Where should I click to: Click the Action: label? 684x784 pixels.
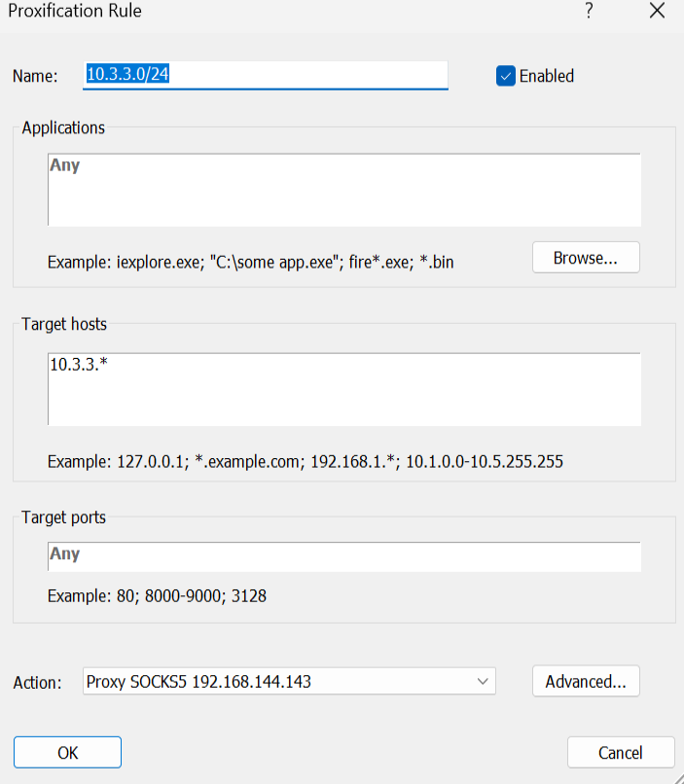tap(37, 682)
